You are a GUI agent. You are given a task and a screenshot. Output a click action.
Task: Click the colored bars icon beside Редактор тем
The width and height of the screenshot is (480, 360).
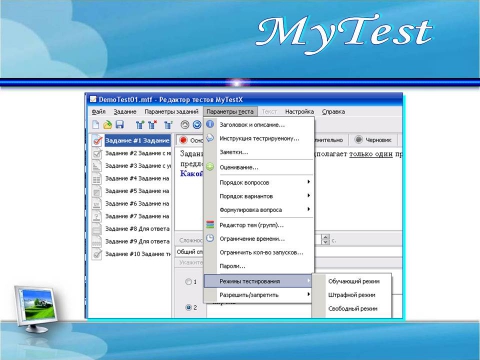click(x=210, y=225)
